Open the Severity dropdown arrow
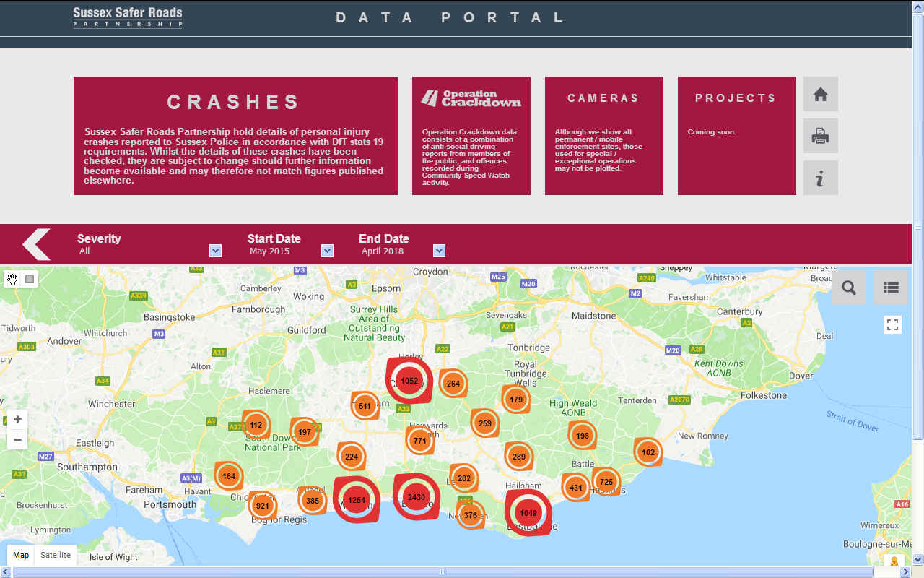Viewport: 924px width, 578px height. (x=215, y=251)
